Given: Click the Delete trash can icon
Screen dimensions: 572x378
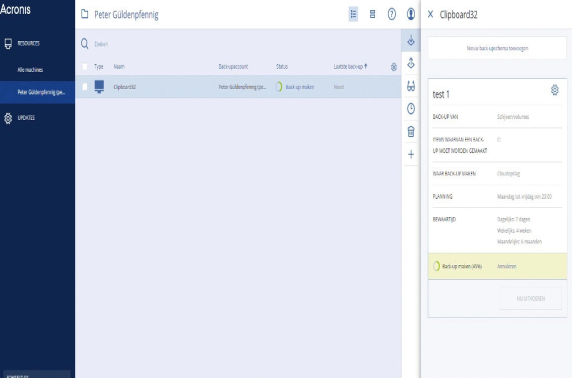Looking at the screenshot, I should [x=411, y=131].
